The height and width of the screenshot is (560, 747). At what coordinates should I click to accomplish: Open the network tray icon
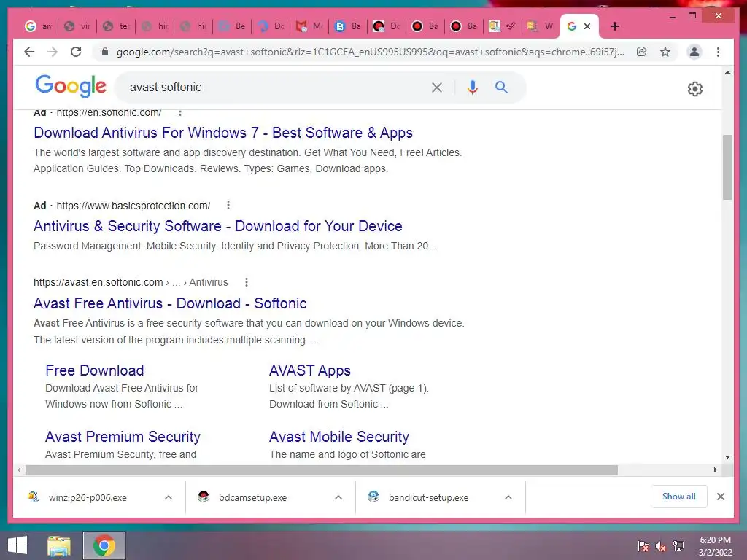[678, 546]
